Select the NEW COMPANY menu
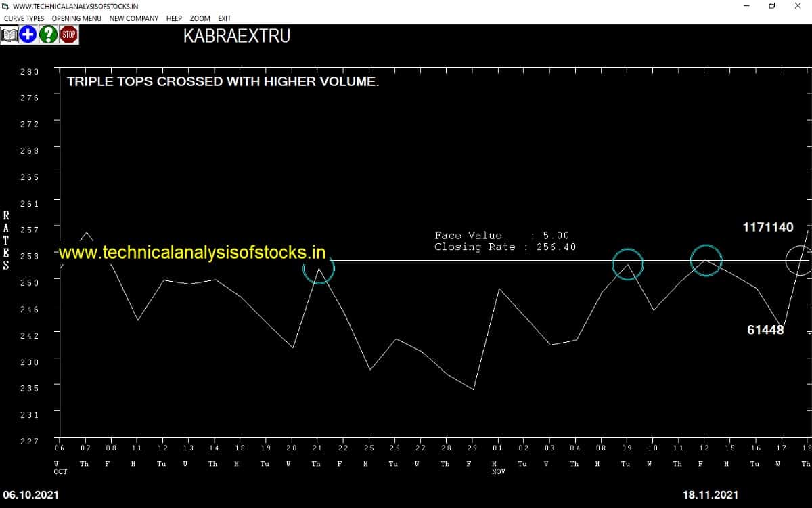 (134, 18)
